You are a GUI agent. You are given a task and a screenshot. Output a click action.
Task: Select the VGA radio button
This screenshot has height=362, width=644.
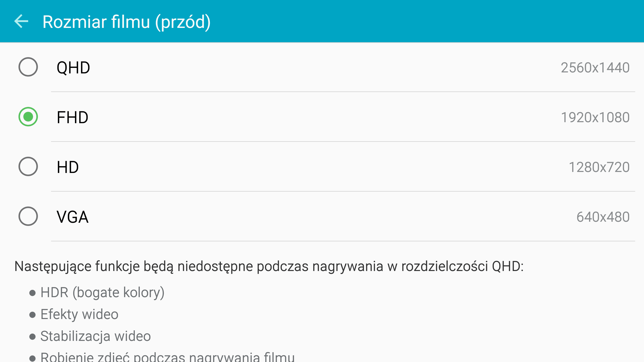pos(28,216)
